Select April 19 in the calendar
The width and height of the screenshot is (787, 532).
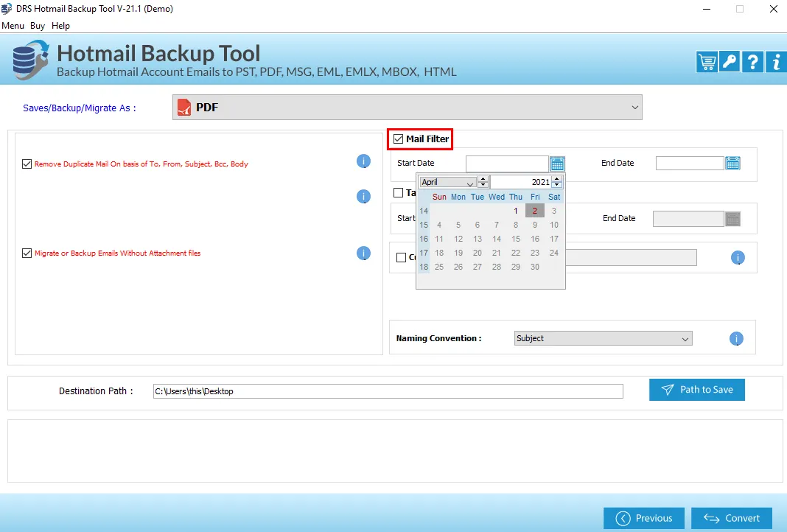tap(458, 253)
